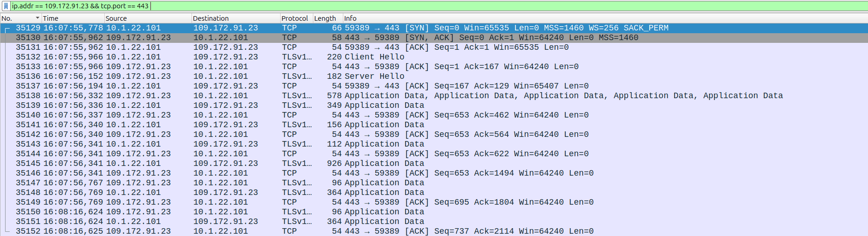868x236 pixels.
Task: Select SYN packet 35129
Action: tap(434, 28)
